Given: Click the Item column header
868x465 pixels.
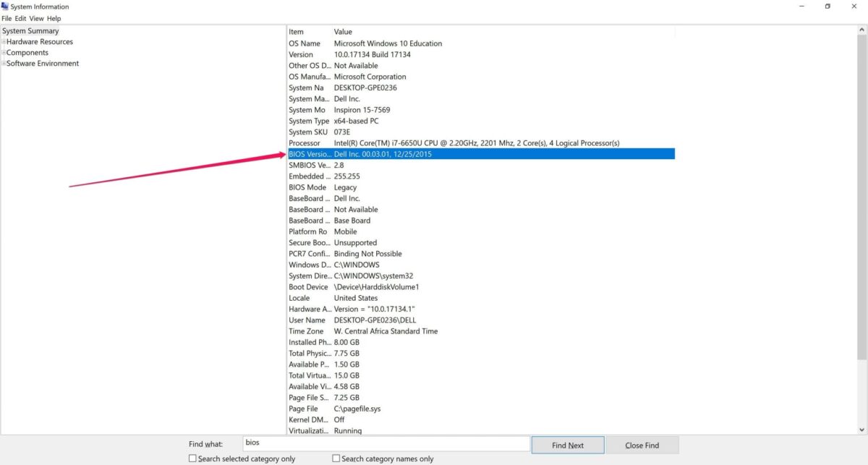Looking at the screenshot, I should click(310, 32).
